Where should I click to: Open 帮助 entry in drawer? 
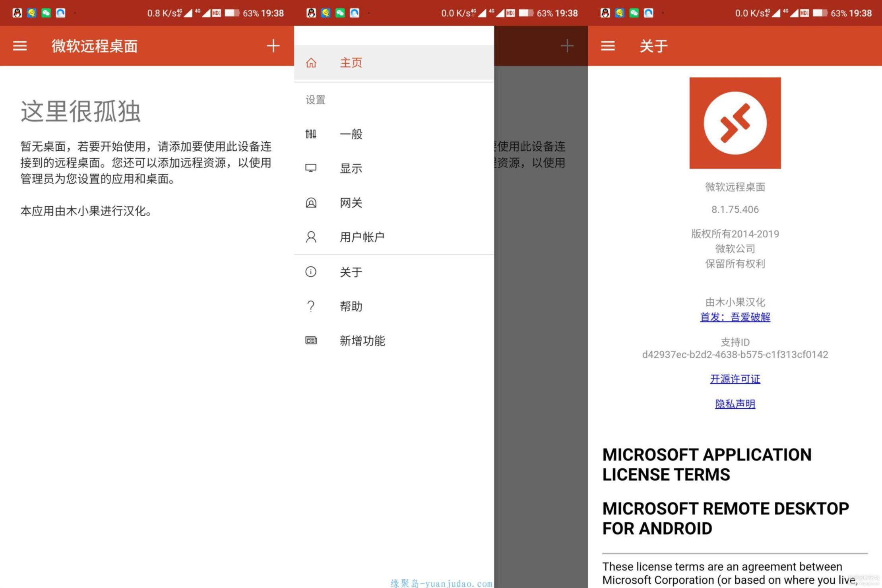(x=394, y=306)
